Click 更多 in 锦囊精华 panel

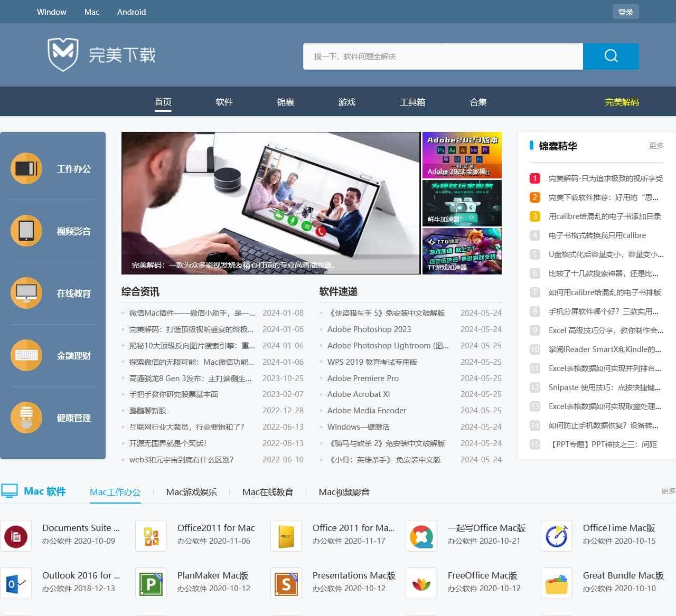tap(656, 146)
